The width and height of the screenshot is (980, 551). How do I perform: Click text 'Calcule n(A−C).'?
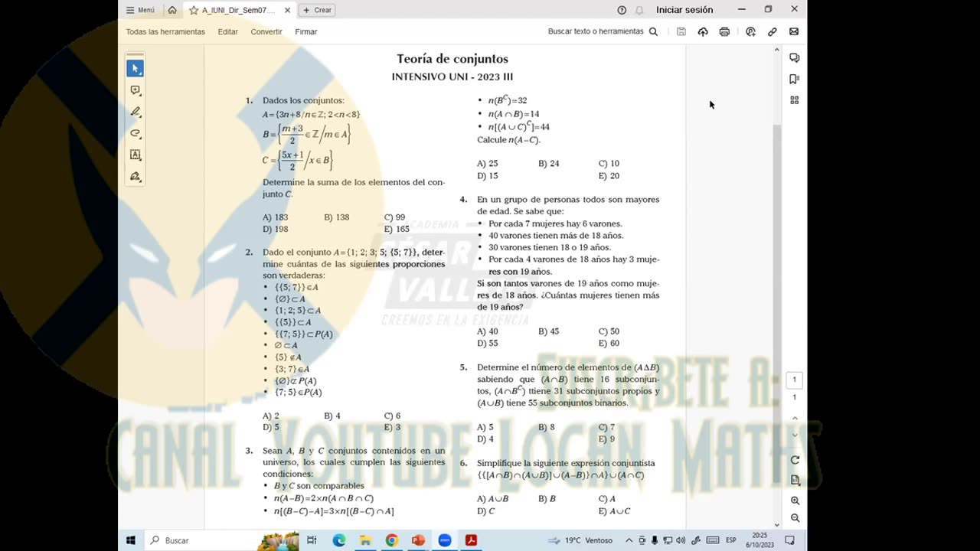pos(509,140)
